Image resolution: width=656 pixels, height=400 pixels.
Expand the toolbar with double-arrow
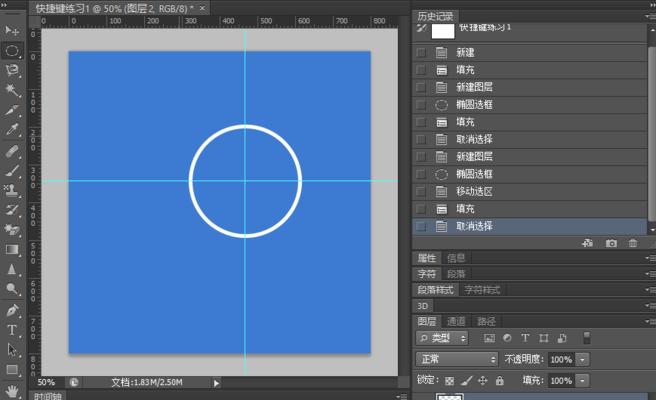[4, 5]
